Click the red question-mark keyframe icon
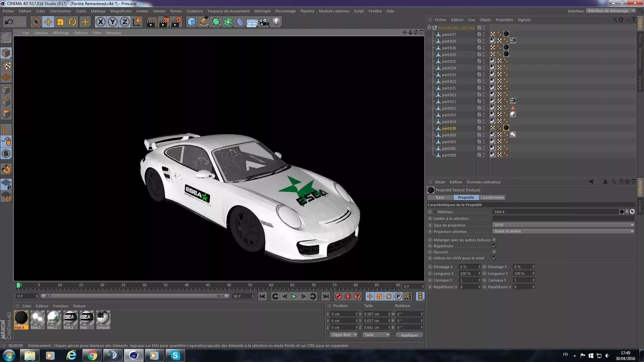The image size is (644, 362). click(357, 296)
